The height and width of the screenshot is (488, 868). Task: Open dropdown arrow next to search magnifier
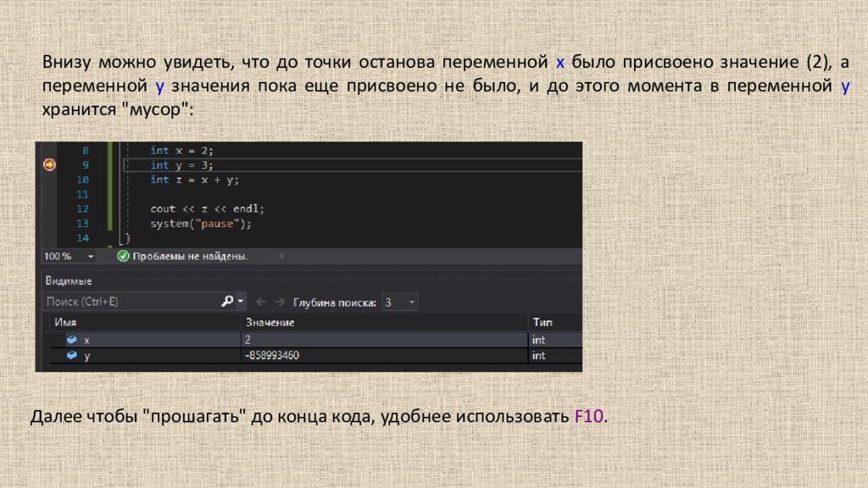[241, 302]
